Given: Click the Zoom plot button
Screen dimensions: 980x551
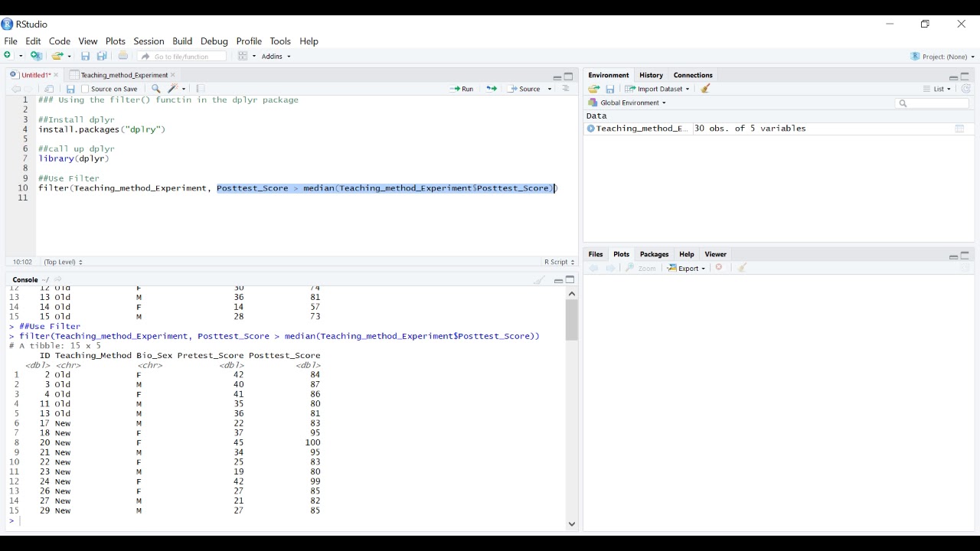Looking at the screenshot, I should (641, 269).
